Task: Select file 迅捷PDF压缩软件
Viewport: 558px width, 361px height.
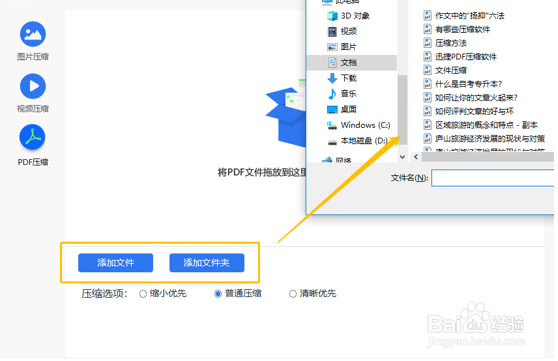Action: (x=466, y=56)
